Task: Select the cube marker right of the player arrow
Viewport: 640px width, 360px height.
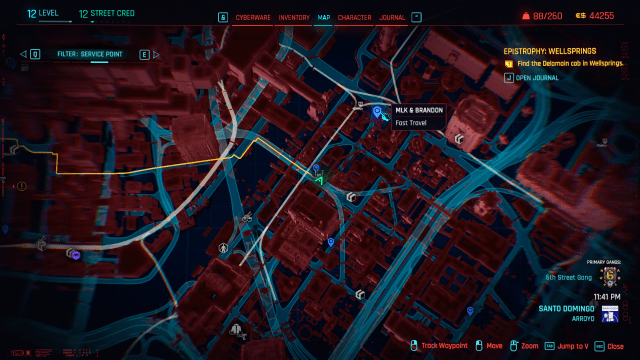Action: click(x=351, y=197)
